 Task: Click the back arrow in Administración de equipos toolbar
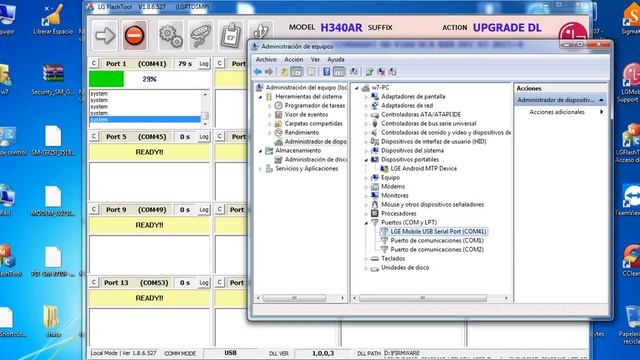click(x=258, y=72)
